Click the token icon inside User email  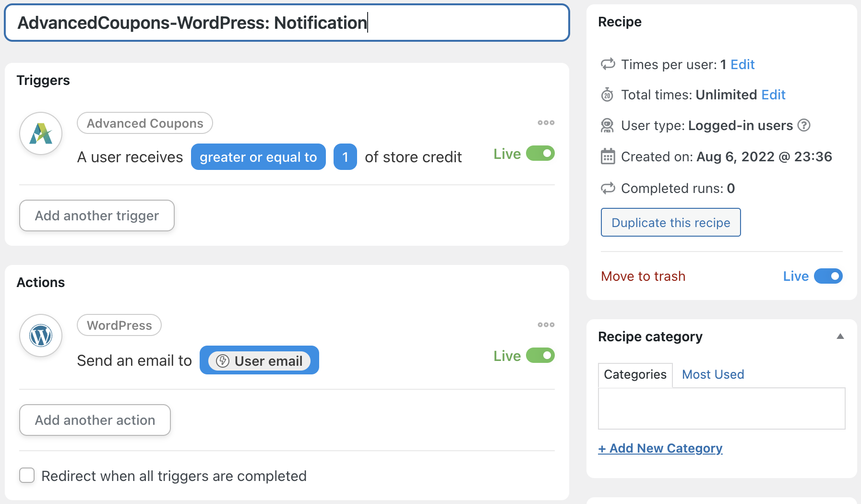point(222,361)
